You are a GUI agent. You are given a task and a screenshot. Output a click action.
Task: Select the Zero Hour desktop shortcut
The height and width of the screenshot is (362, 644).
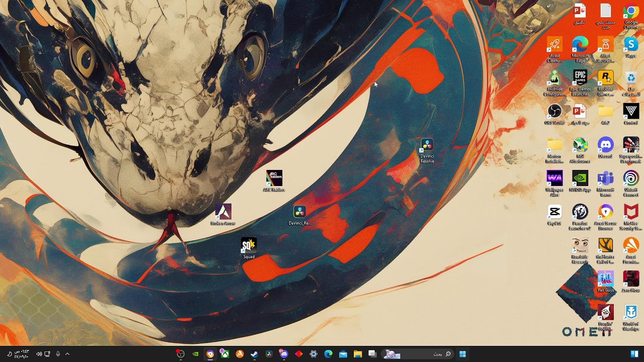(631, 282)
